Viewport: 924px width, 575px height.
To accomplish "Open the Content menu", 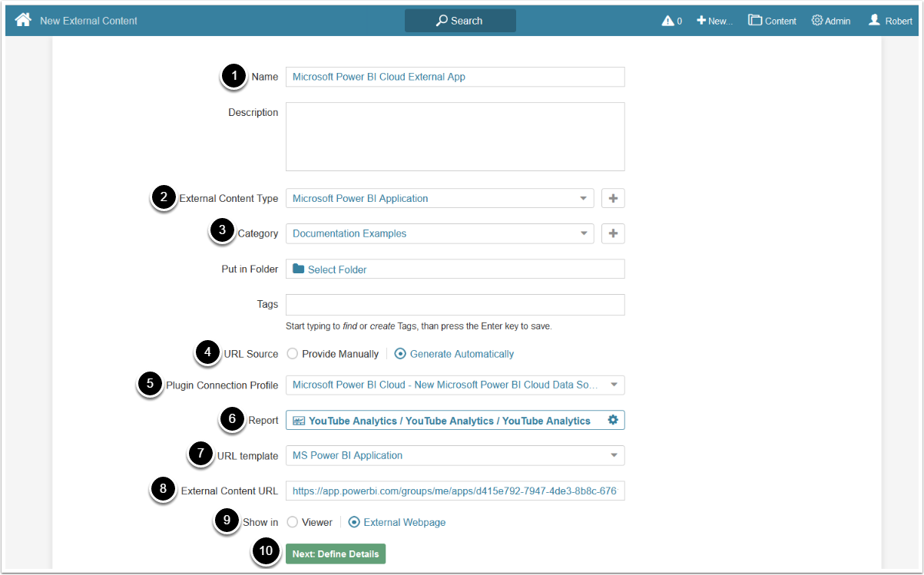I will (x=773, y=21).
